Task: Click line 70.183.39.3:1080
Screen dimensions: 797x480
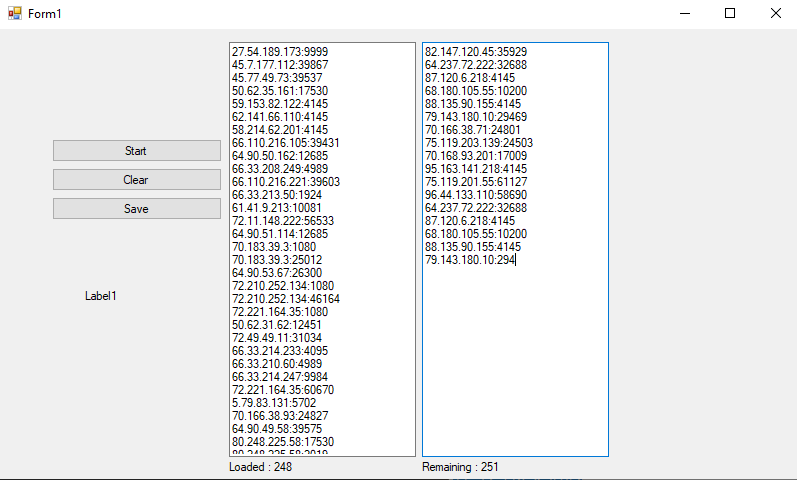Action: [x=274, y=247]
